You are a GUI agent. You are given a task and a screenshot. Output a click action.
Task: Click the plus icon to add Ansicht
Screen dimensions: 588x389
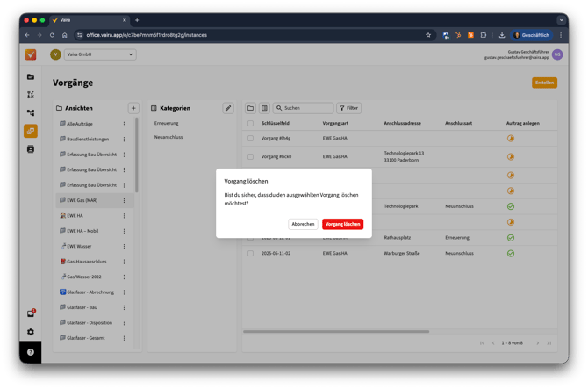pyautogui.click(x=133, y=108)
